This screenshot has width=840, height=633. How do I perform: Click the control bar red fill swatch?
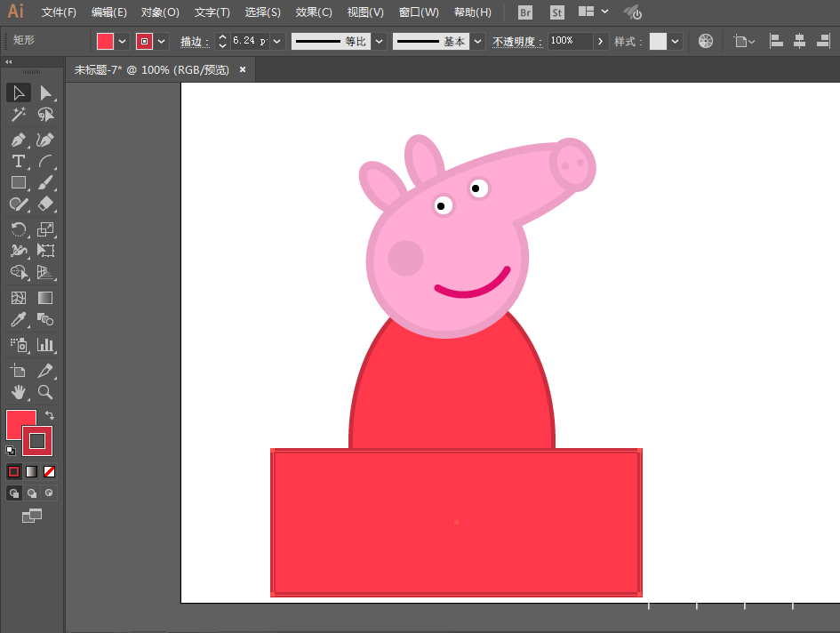105,41
